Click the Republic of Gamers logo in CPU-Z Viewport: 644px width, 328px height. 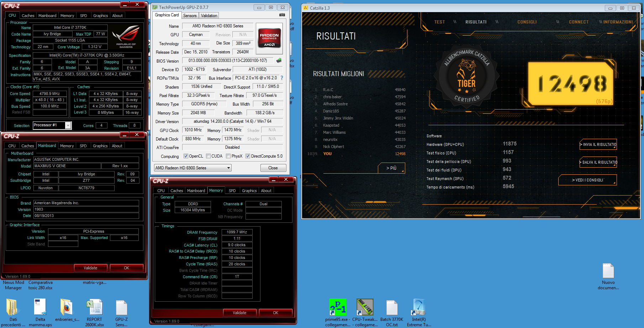pyautogui.click(x=126, y=37)
